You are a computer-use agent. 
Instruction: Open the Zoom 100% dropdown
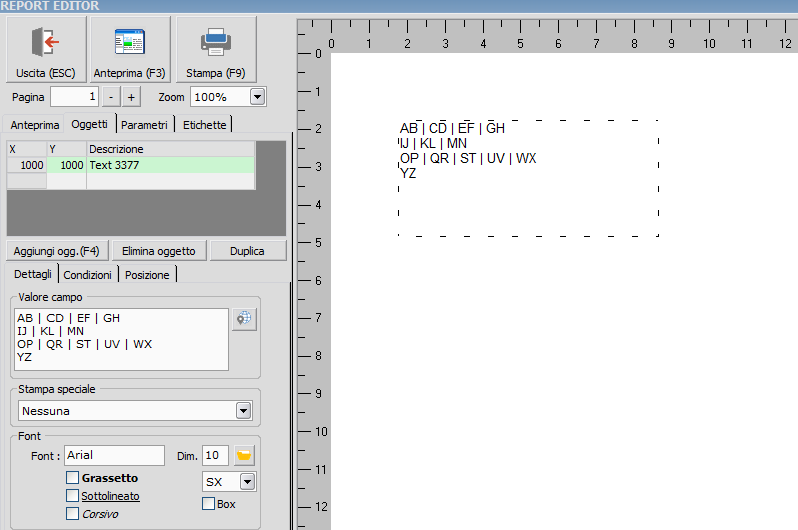(257, 97)
